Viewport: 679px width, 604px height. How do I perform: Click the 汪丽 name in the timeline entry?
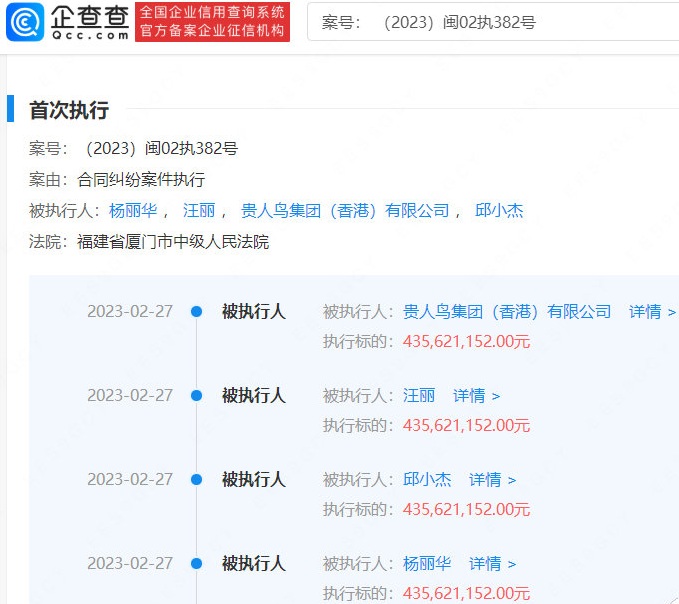pos(419,396)
